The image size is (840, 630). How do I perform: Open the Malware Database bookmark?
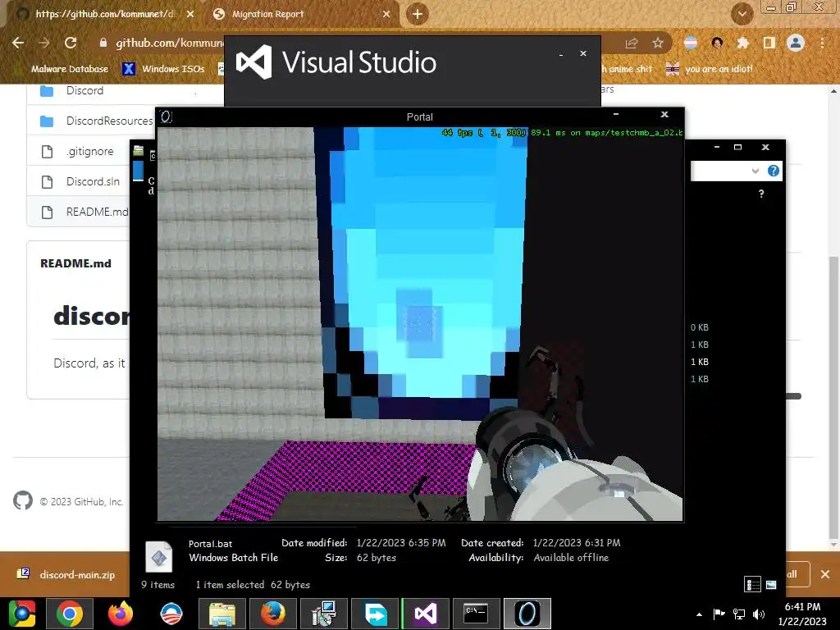69,69
